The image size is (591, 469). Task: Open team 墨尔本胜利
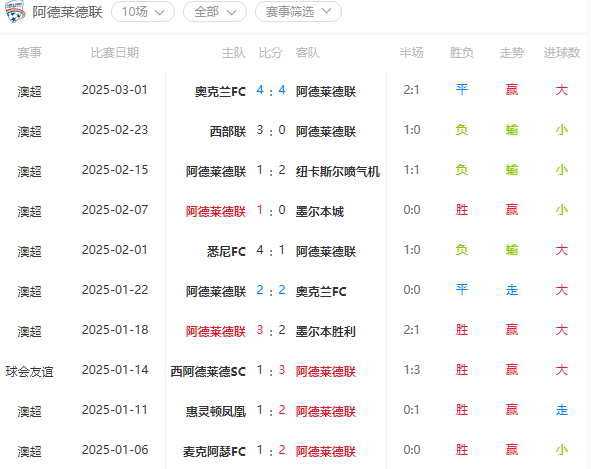(x=326, y=331)
